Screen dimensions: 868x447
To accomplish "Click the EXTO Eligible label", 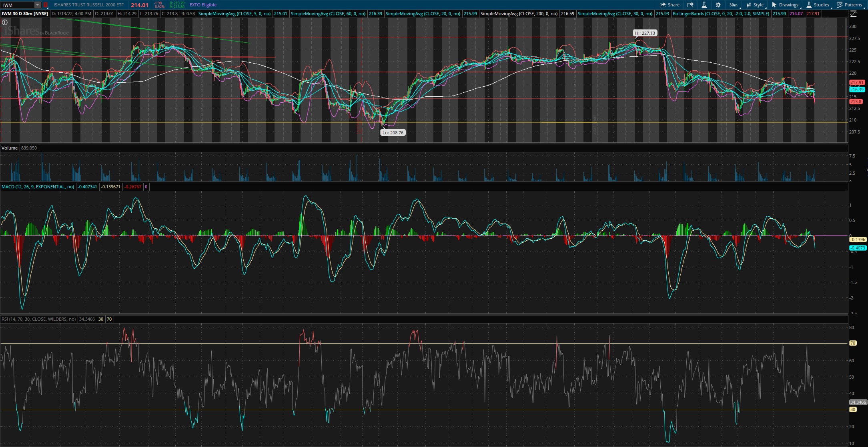I will 203,5.
